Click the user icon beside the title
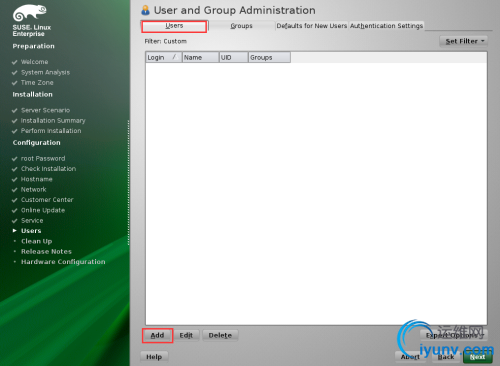The image size is (500, 366). (145, 10)
